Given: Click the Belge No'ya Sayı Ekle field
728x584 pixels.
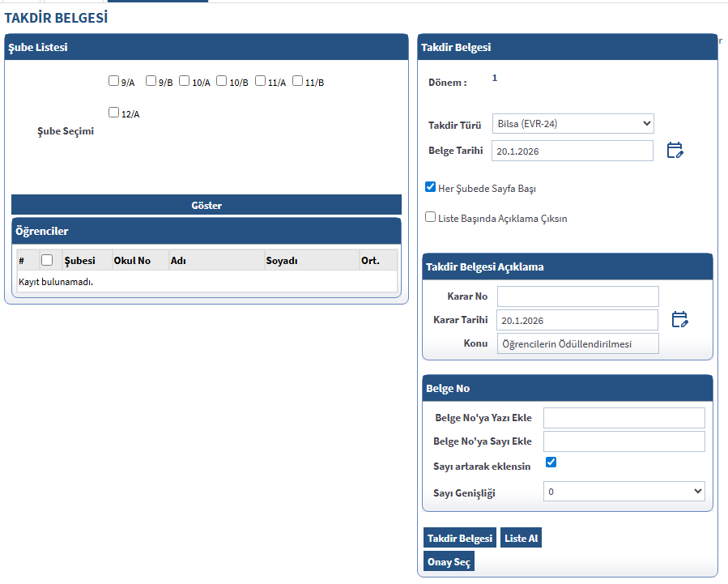Looking at the screenshot, I should 624,441.
